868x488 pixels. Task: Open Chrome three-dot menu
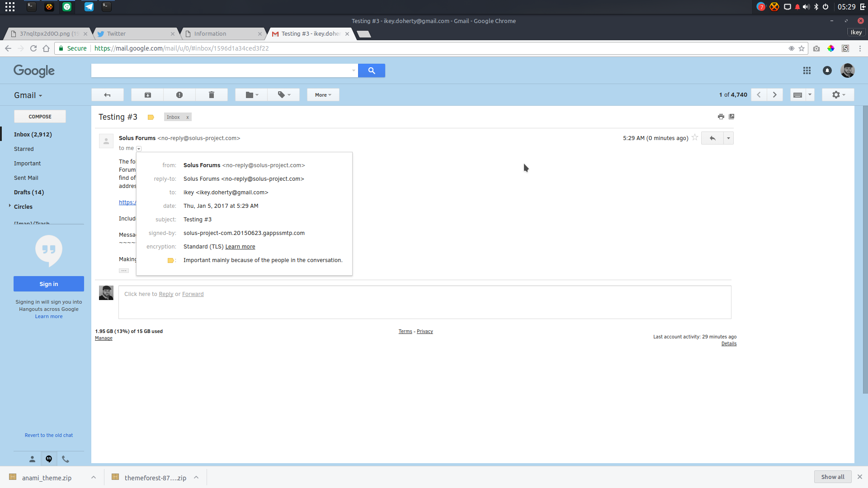(x=860, y=48)
